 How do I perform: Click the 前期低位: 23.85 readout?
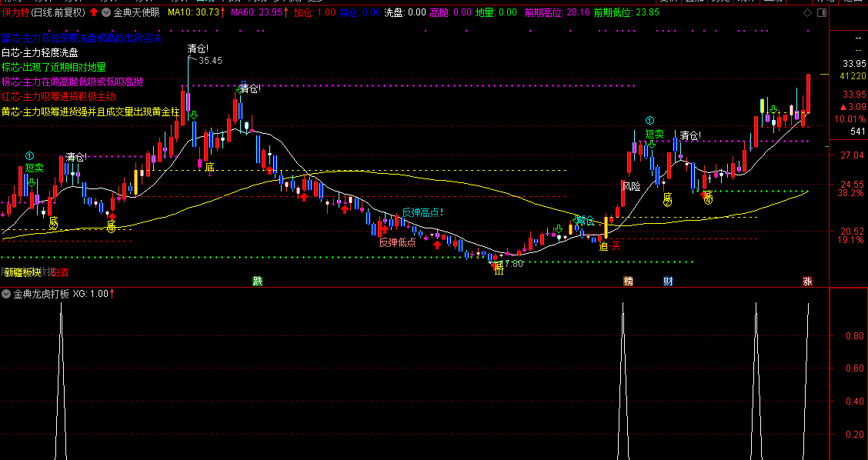click(x=626, y=12)
